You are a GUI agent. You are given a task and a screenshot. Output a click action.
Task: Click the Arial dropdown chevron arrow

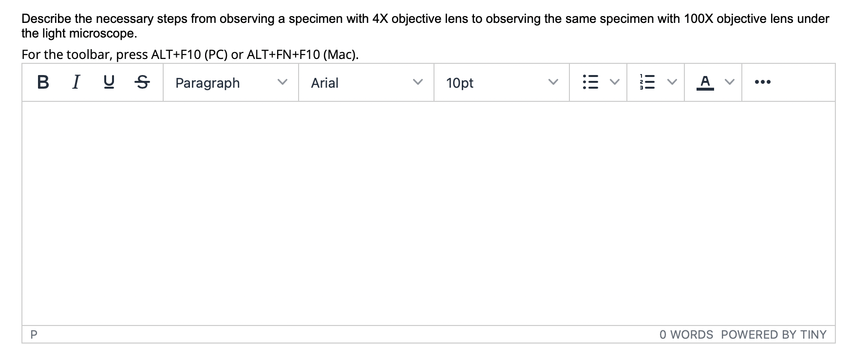point(417,83)
